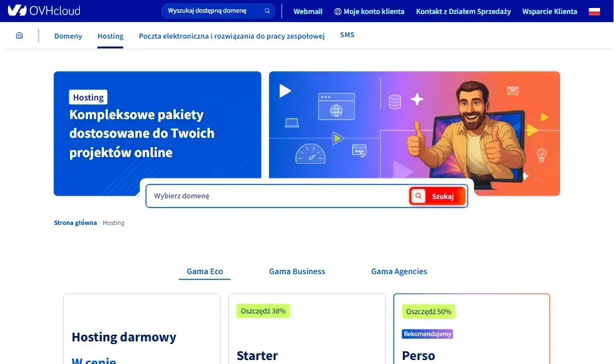Click the magnifier icon in top domain search

(267, 11)
